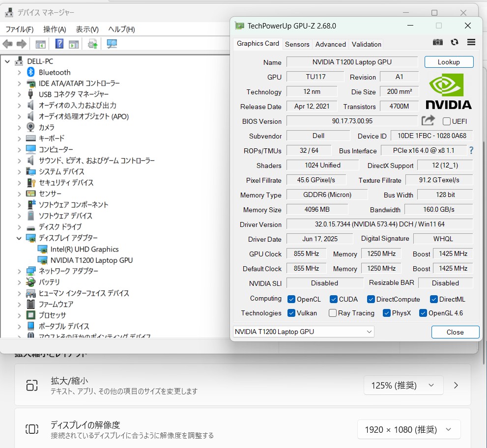Click the Lookup button

(x=449, y=62)
